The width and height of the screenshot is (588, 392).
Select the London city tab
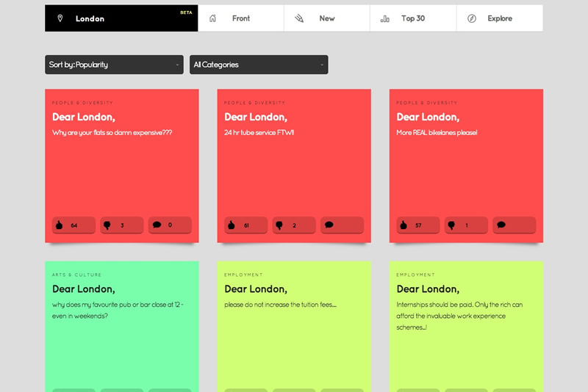pos(121,18)
